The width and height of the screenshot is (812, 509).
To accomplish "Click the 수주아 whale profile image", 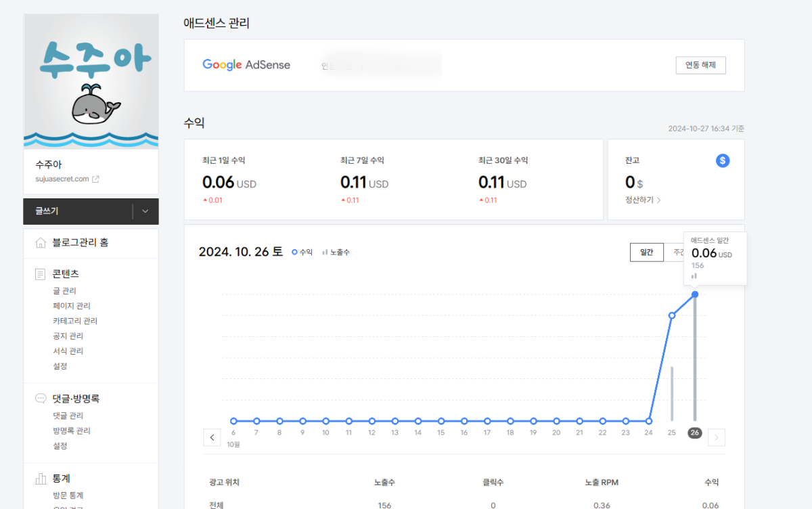I will [91, 81].
